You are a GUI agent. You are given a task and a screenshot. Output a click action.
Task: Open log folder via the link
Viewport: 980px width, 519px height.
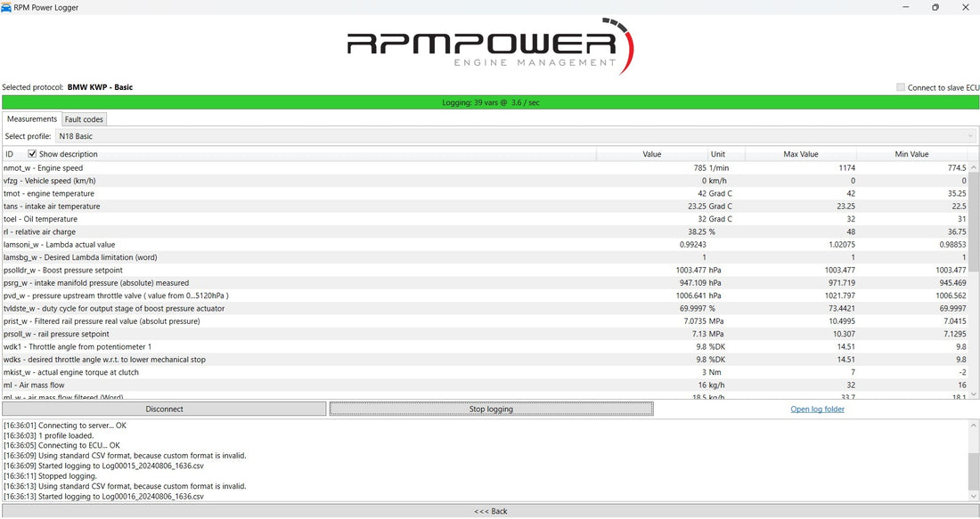817,409
